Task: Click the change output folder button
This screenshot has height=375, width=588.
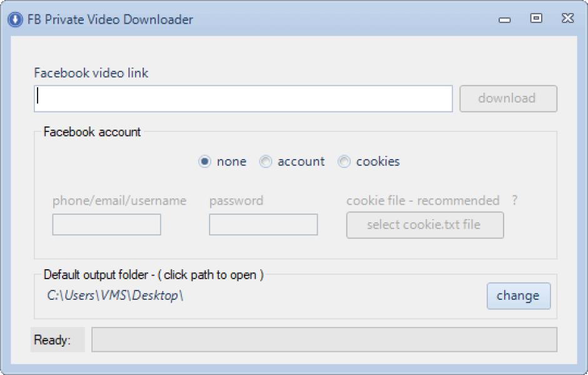Action: click(x=519, y=295)
